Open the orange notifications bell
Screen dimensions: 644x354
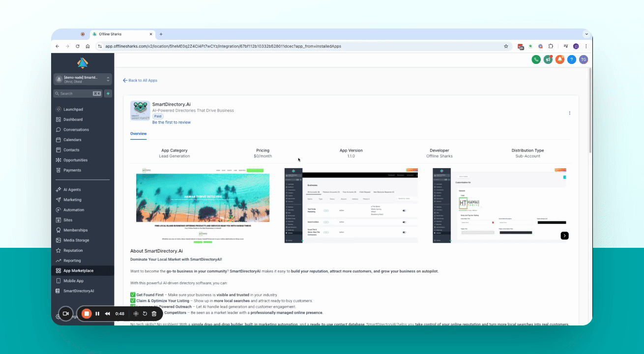pyautogui.click(x=559, y=59)
